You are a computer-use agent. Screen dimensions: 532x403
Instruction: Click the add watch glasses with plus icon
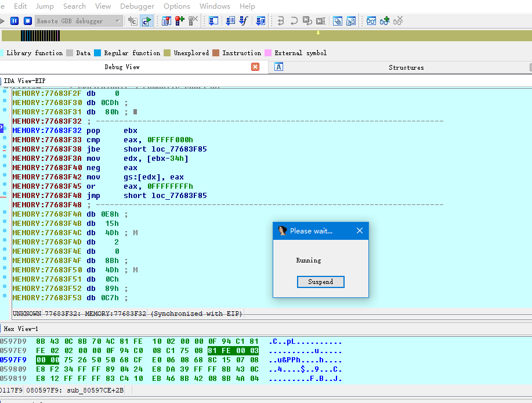385,21
